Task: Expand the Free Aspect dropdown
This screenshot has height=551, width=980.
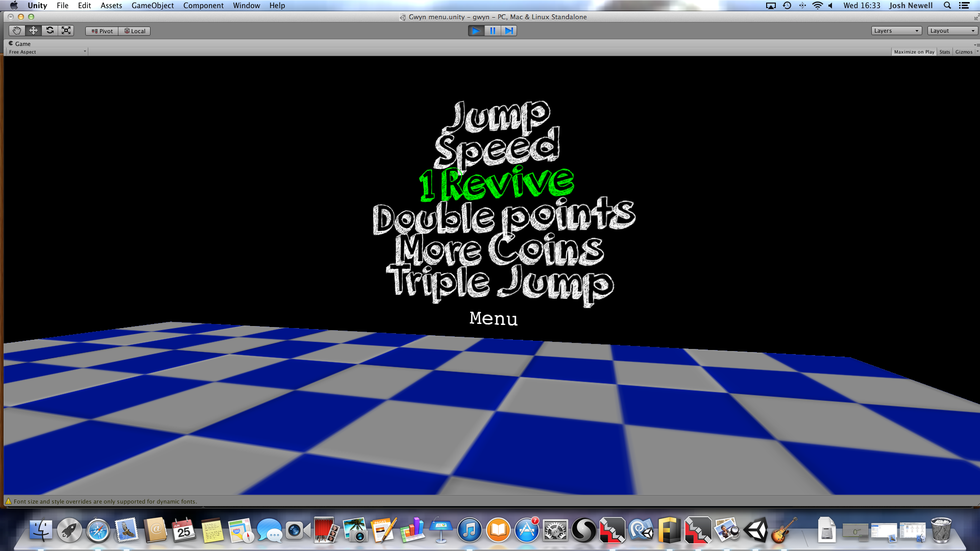Action: tap(47, 52)
